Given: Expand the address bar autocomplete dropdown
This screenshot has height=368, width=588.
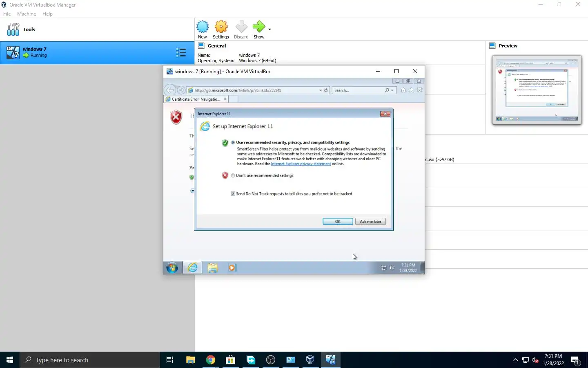Looking at the screenshot, I should [321, 90].
